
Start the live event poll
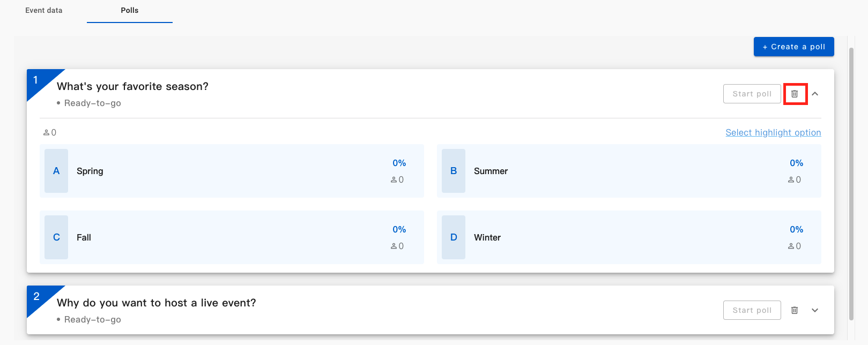752,310
